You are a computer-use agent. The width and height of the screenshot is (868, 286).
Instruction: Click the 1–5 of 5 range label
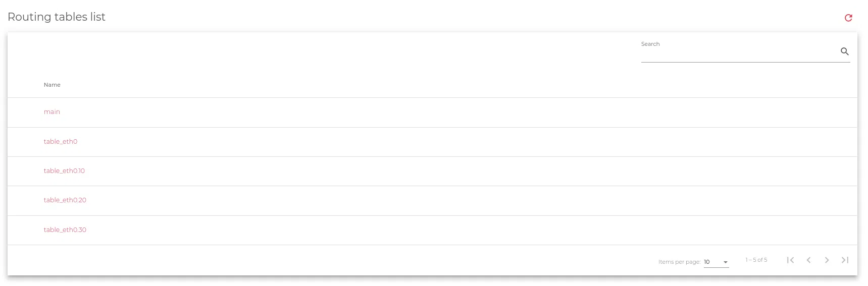pos(756,260)
